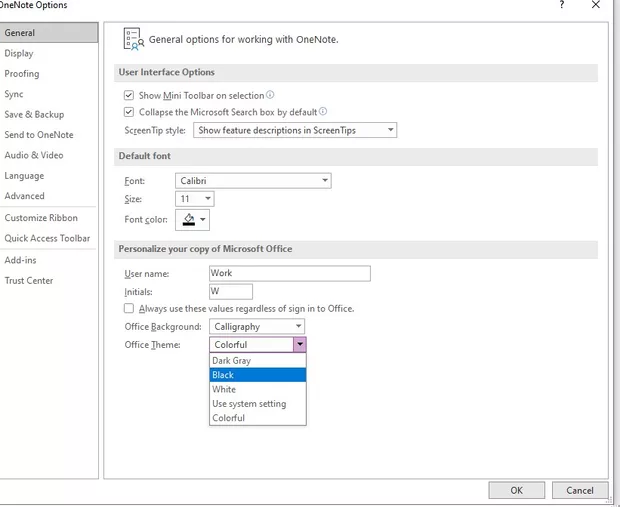This screenshot has height=507, width=620.
Task: Pick Use system setting theme option
Action: (257, 404)
